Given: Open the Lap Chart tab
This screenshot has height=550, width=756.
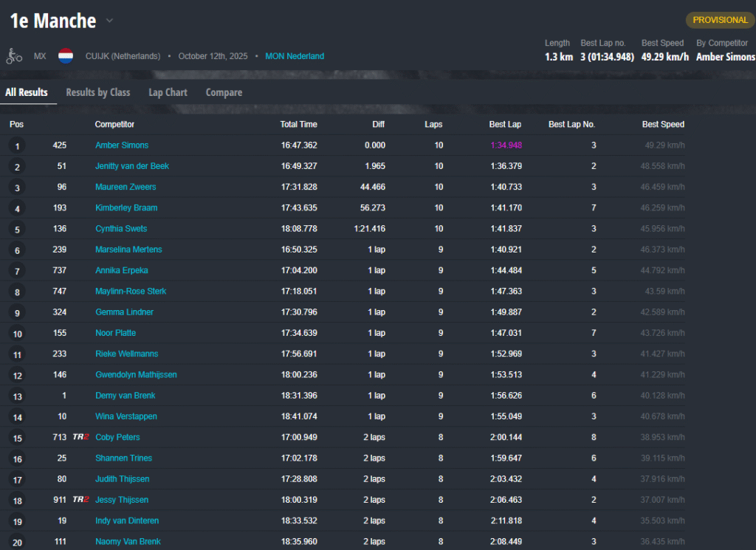Looking at the screenshot, I should coord(168,92).
